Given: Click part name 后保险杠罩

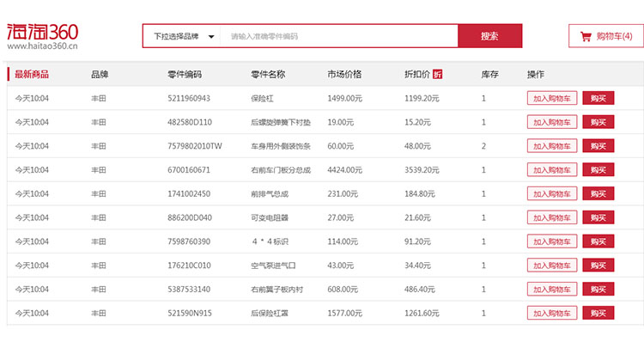Looking at the screenshot, I should (270, 313).
